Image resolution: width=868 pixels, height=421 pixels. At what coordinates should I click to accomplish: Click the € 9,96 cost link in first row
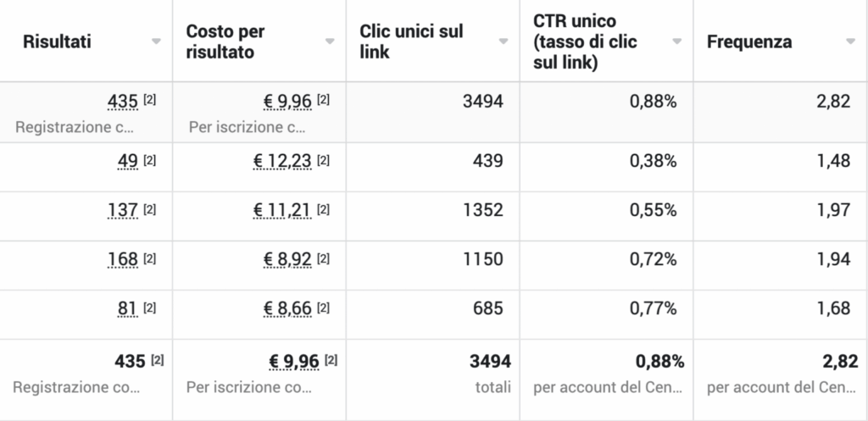(x=288, y=102)
